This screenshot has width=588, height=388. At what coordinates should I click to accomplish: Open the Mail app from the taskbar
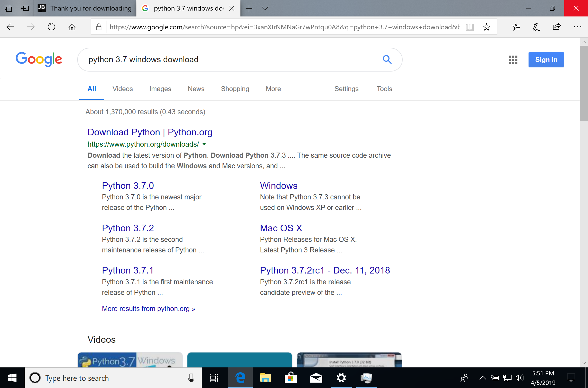(x=316, y=378)
